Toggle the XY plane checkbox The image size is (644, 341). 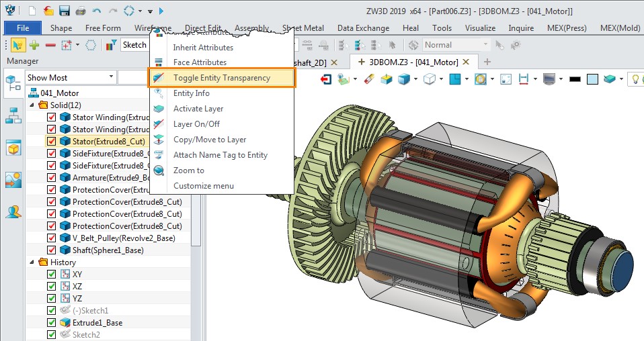51,274
